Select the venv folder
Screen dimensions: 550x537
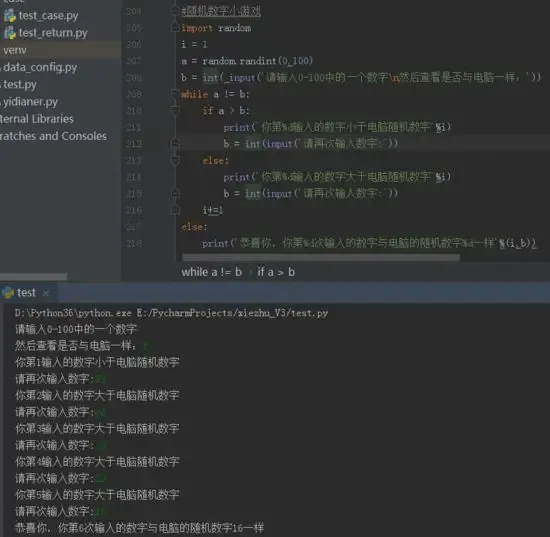click(x=15, y=50)
